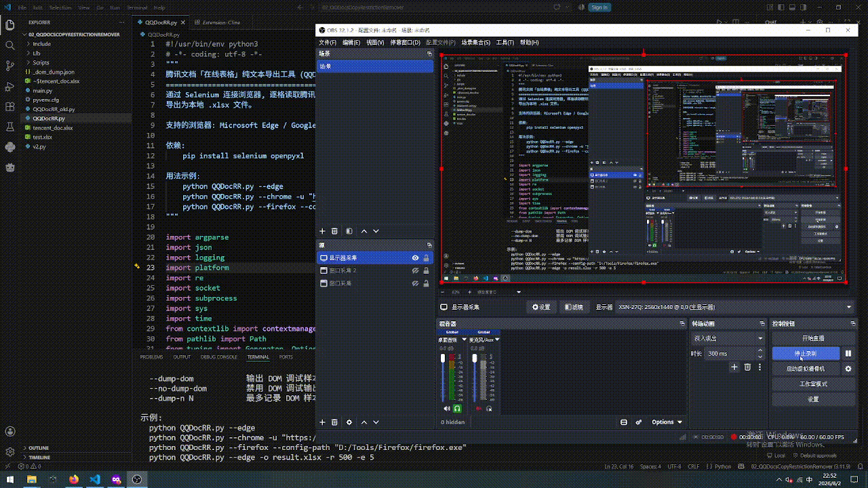This screenshot has height=488, width=868.
Task: Open the VS Code Run and Debug view
Action: [x=10, y=86]
